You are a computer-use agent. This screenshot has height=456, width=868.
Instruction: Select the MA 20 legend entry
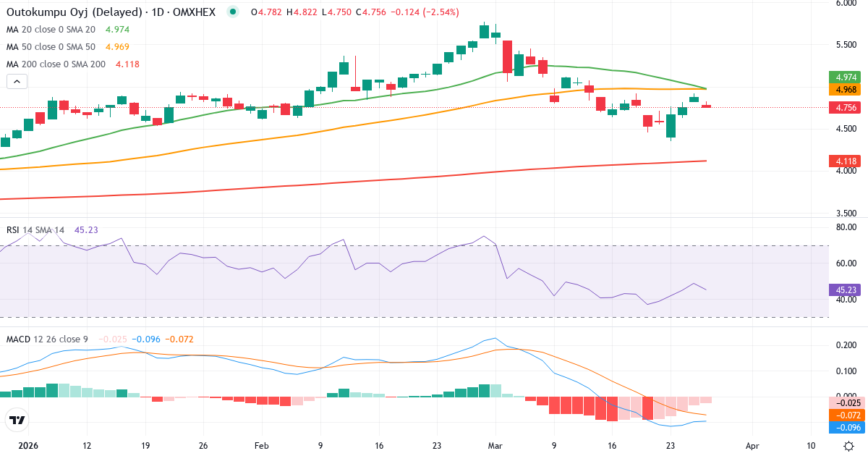pyautogui.click(x=51, y=31)
